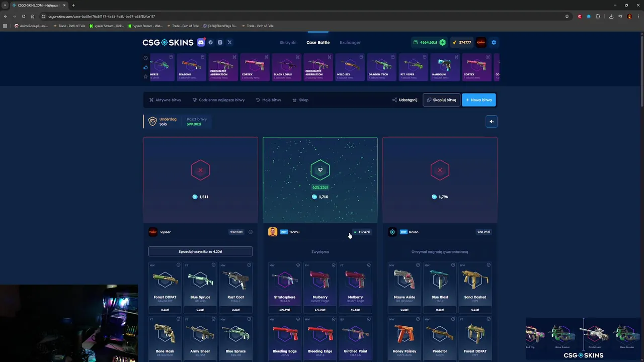Viewport: 644px width, 362px height.
Task: Open the PhazePlays bookmark
Action: pyautogui.click(x=219, y=26)
